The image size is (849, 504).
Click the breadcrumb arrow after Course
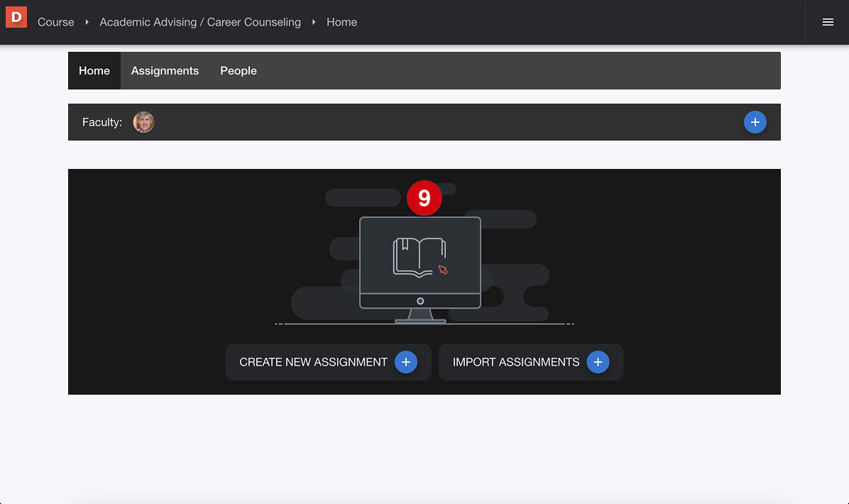pyautogui.click(x=87, y=22)
